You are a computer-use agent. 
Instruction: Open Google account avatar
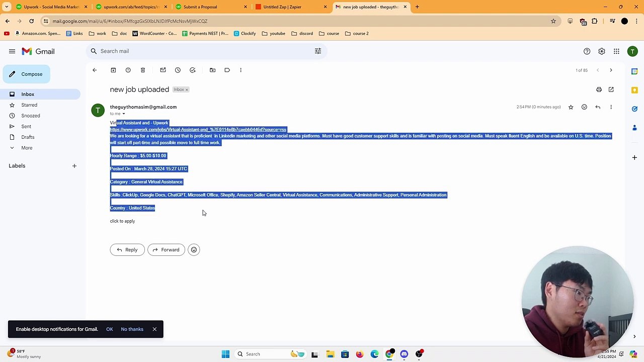point(632,51)
